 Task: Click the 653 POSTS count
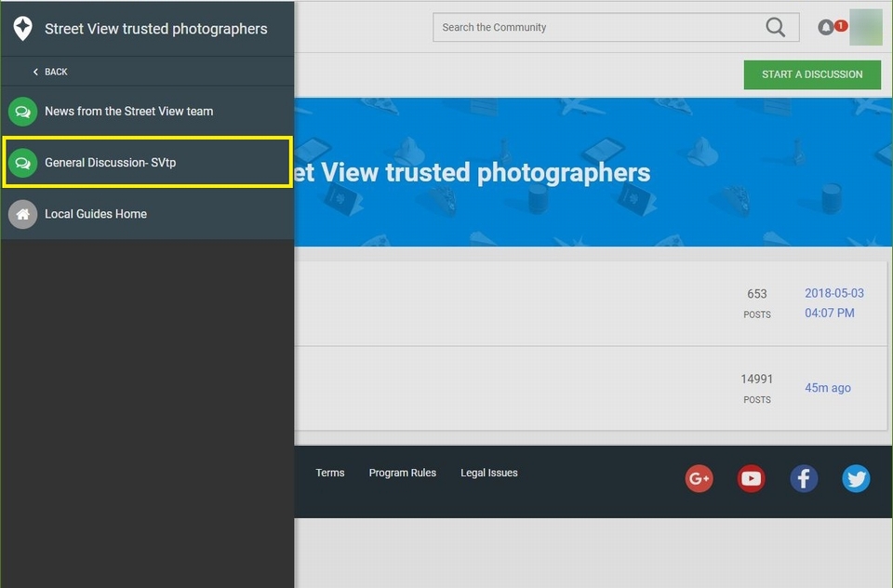point(757,303)
